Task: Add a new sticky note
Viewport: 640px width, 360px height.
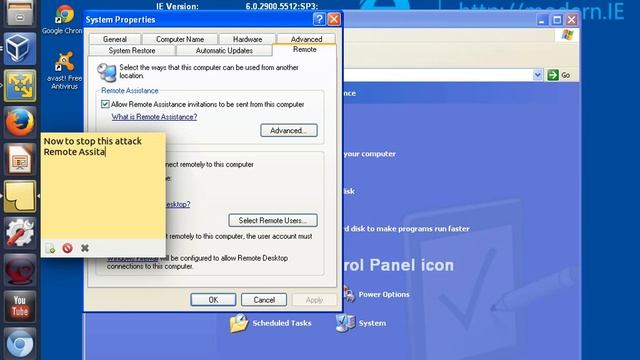Action: pyautogui.click(x=51, y=248)
